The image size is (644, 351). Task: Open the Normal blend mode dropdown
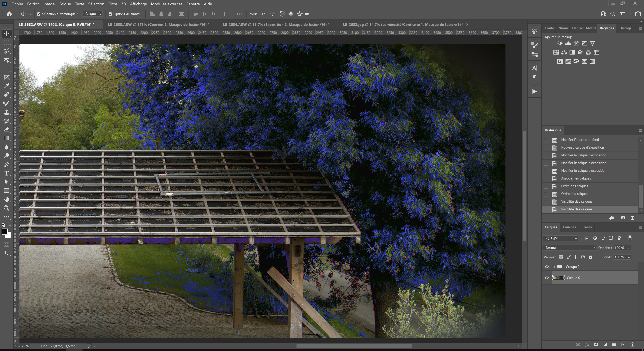coord(570,247)
